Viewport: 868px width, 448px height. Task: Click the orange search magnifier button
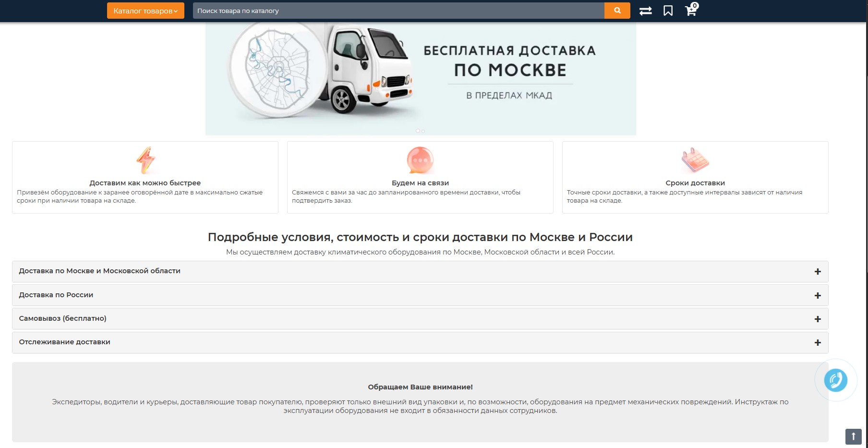click(617, 11)
